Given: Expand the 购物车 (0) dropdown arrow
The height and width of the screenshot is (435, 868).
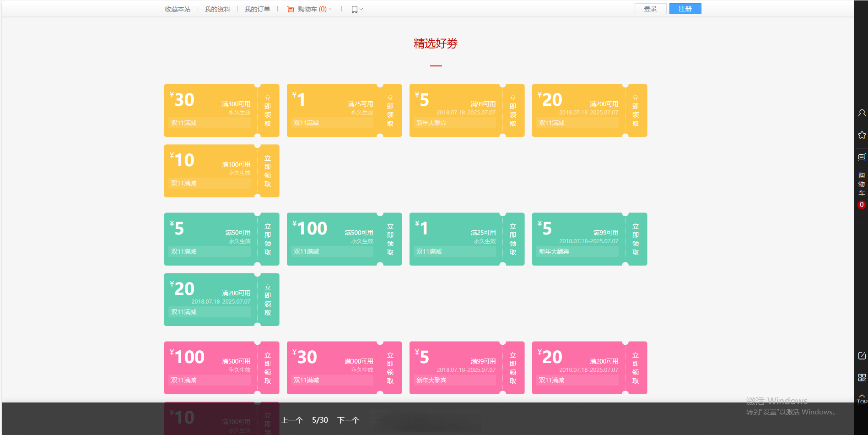Looking at the screenshot, I should coord(331,9).
